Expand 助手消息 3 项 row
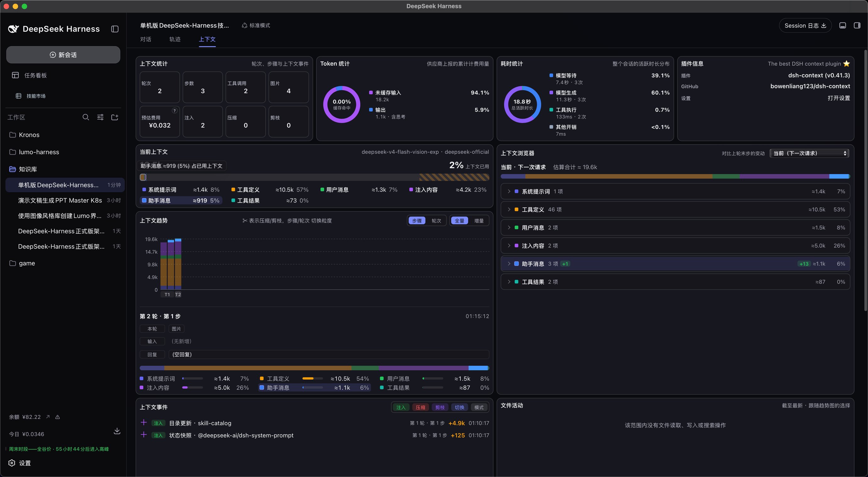Image resolution: width=868 pixels, height=477 pixels. [x=675, y=264]
